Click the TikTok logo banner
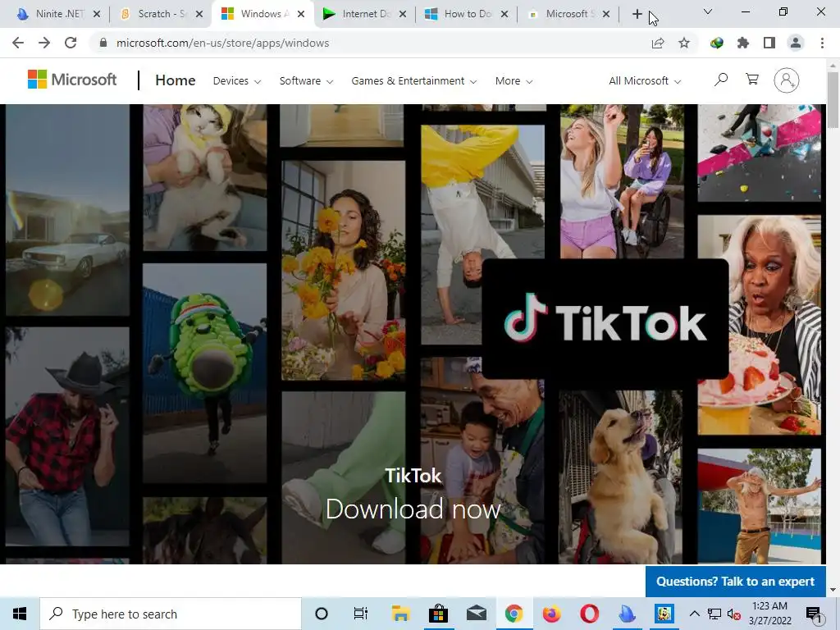The width and height of the screenshot is (840, 630). pyautogui.click(x=605, y=319)
